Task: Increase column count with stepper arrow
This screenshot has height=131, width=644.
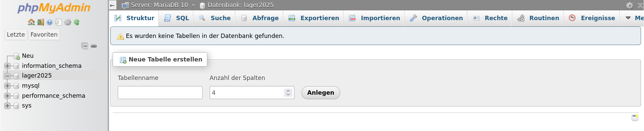Action: click(288, 90)
